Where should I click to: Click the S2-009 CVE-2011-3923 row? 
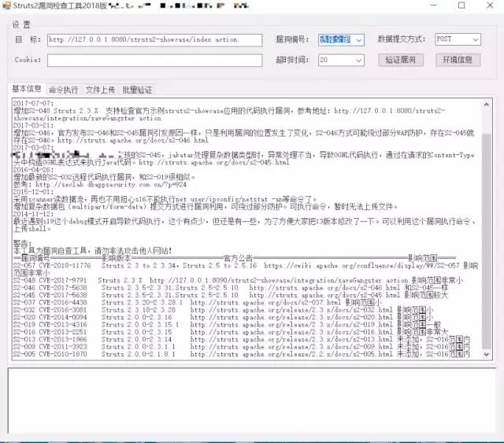pyautogui.click(x=242, y=347)
